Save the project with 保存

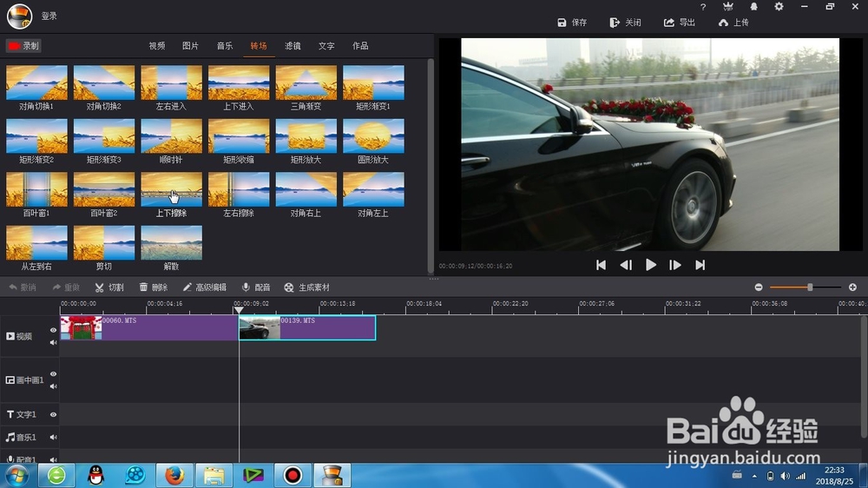(x=572, y=23)
